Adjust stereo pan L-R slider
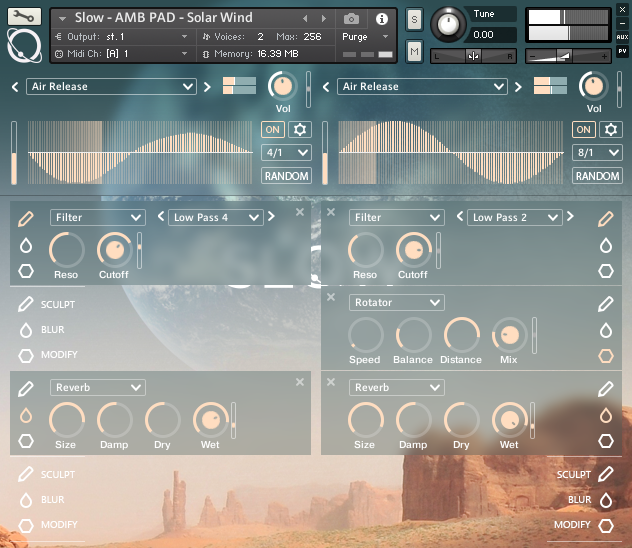632x548 pixels. point(474,56)
